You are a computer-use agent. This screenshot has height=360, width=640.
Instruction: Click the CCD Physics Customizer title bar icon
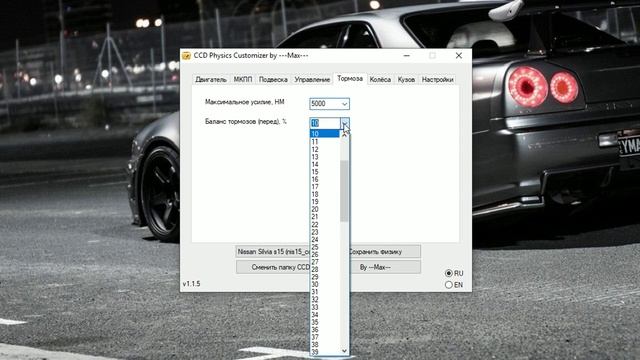(187, 56)
